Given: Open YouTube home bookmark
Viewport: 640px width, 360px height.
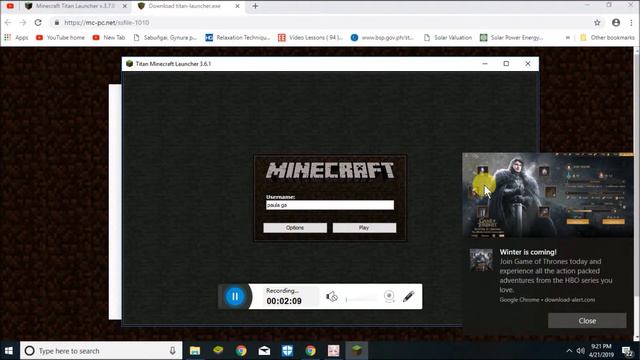Looking at the screenshot, I should coord(60,38).
